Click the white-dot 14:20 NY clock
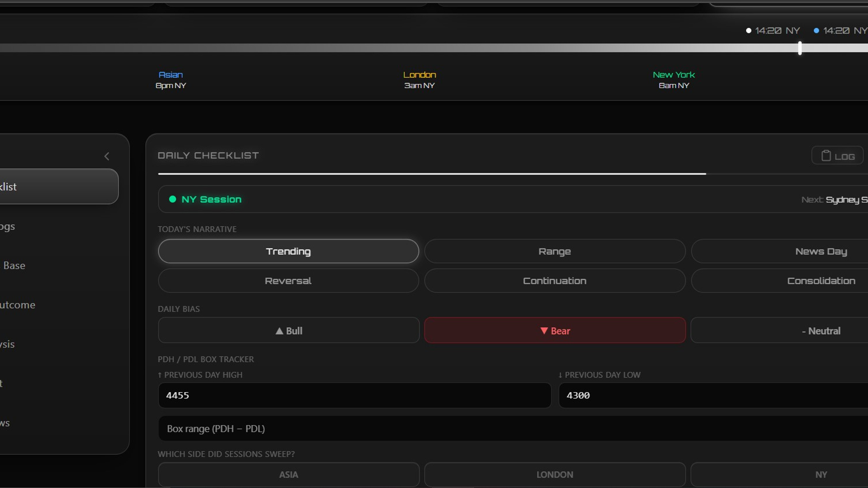Viewport: 868px width, 488px height. pyautogui.click(x=773, y=30)
